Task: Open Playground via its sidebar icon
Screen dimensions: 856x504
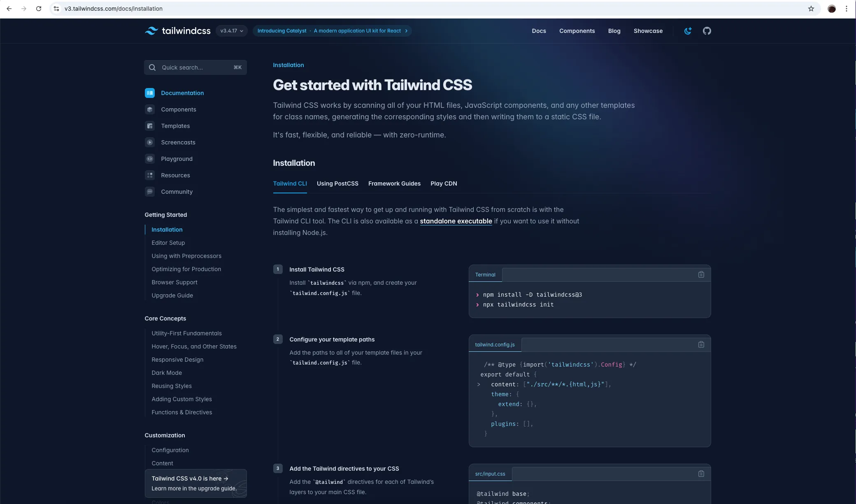Action: coord(150,159)
